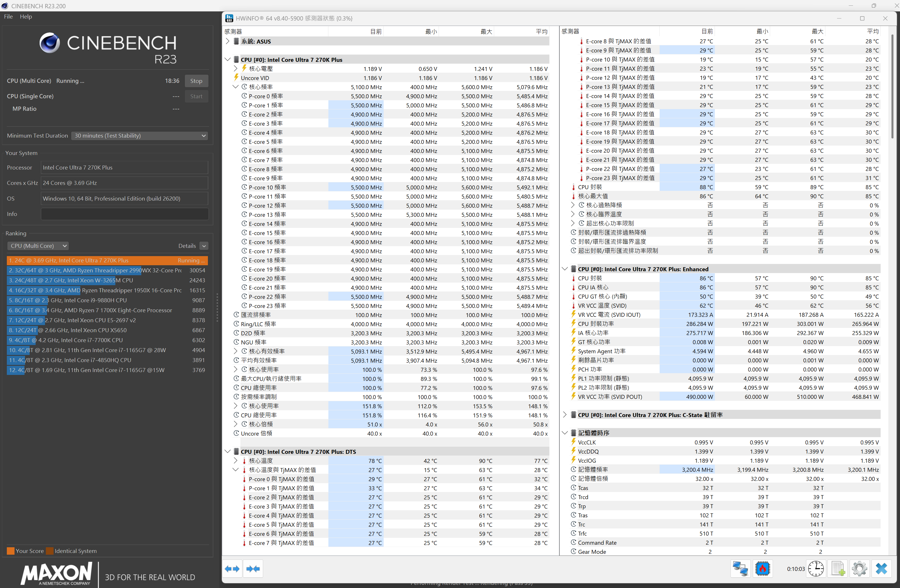
Task: Start logging with spreadsheet plus icon
Action: pos(838,568)
